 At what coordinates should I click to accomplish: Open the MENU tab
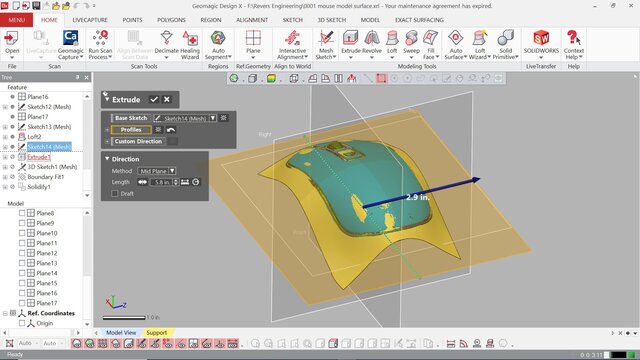pos(16,20)
